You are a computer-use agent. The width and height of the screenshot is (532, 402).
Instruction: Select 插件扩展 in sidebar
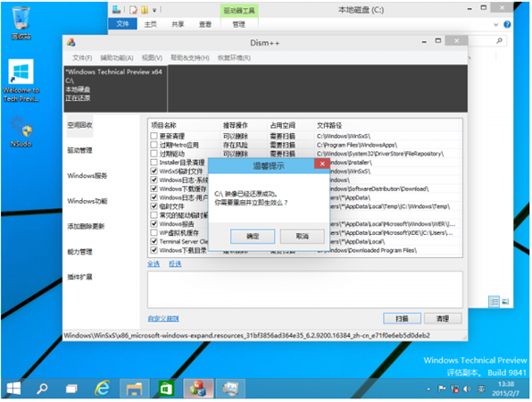pos(79,277)
